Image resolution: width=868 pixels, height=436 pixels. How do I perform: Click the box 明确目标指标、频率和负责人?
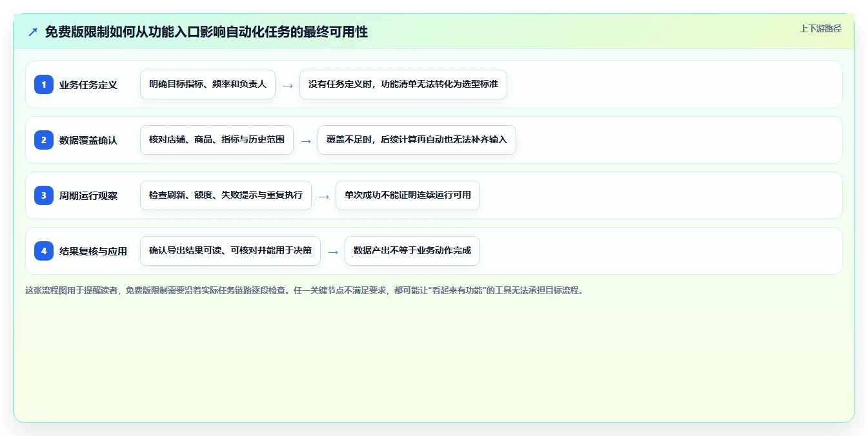coord(208,84)
